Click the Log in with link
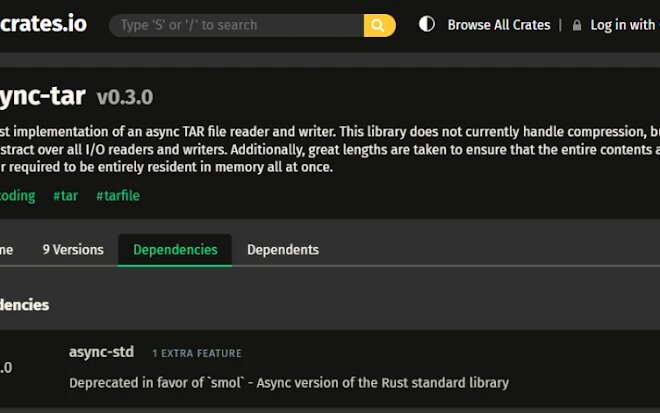 (625, 25)
